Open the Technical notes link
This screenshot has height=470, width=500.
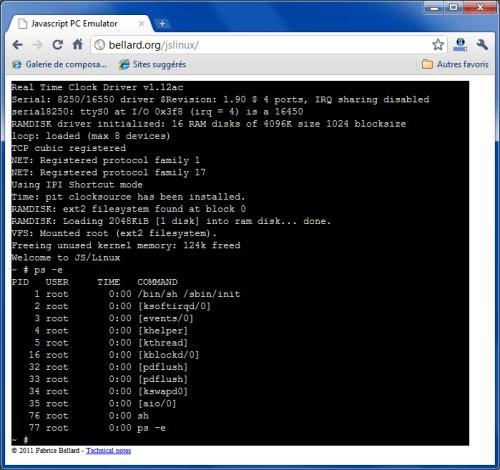click(108, 451)
